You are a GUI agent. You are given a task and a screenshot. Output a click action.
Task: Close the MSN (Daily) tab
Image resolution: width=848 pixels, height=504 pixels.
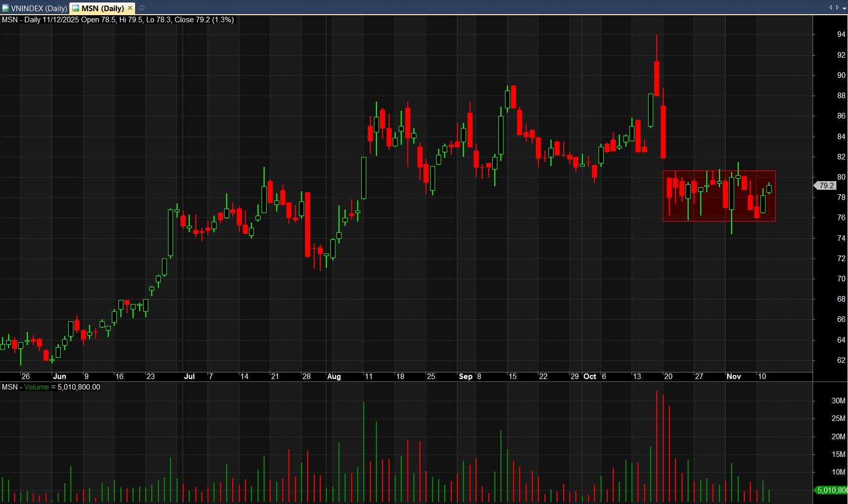point(130,8)
